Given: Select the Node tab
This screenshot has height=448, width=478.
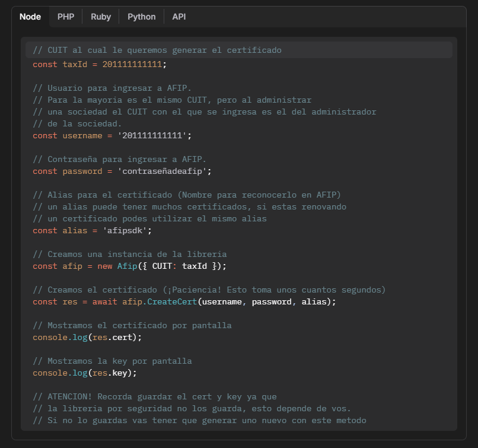Looking at the screenshot, I should pyautogui.click(x=30, y=17).
